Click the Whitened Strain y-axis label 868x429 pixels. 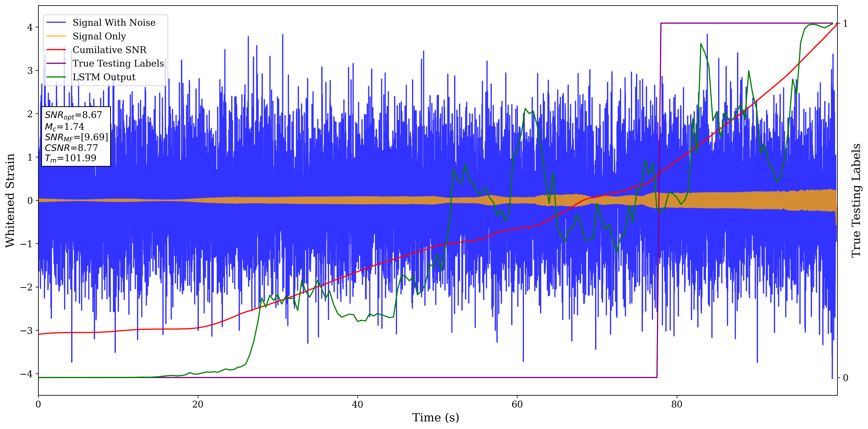[10, 200]
